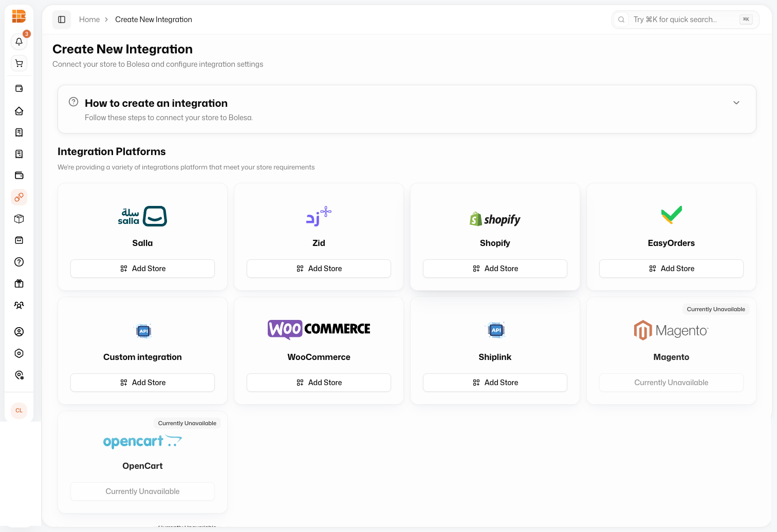Viewport: 777px width, 532px height.
Task: Click the ⌘K shortcut badge
Action: pos(746,20)
